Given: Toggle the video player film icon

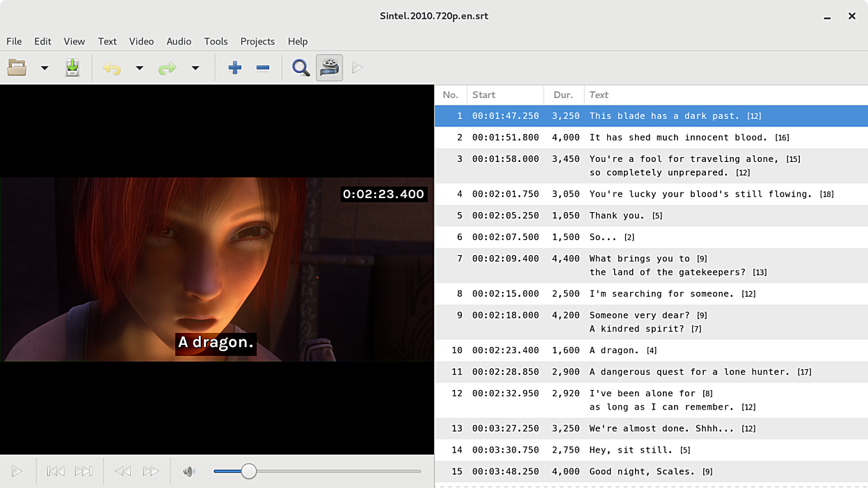Looking at the screenshot, I should pos(330,67).
